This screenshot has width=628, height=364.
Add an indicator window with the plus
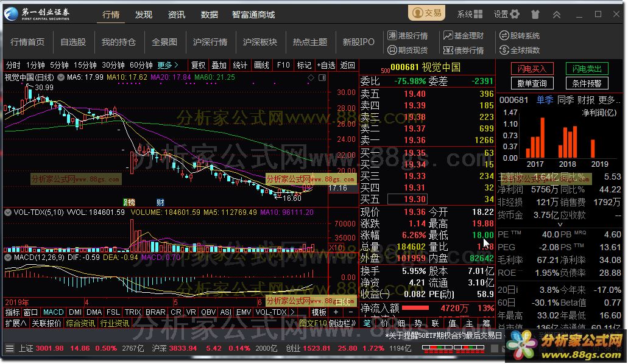click(336, 312)
